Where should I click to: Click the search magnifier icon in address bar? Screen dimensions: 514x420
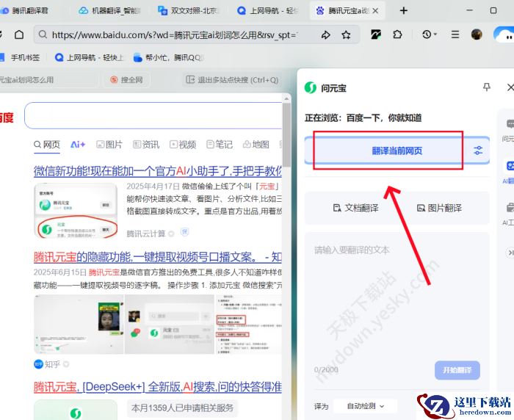point(43,34)
